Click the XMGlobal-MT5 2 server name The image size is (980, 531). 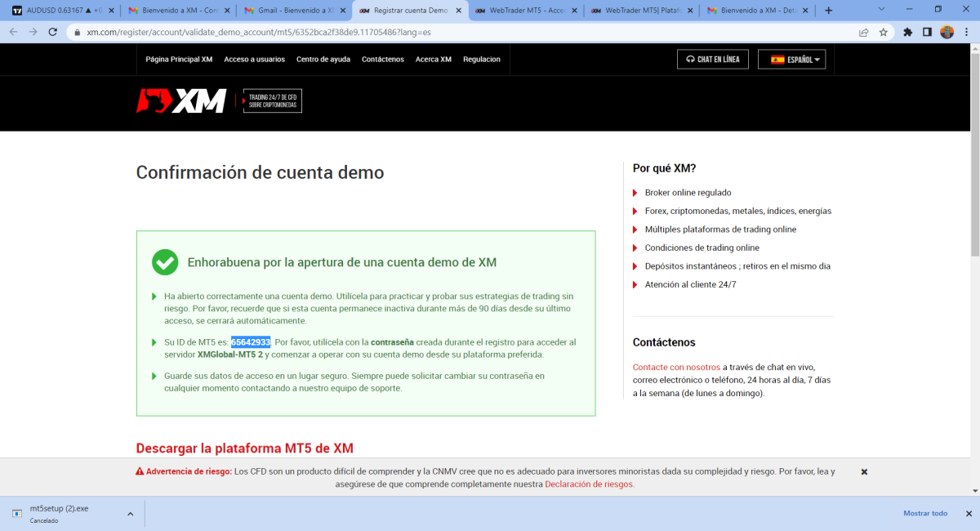coord(229,355)
